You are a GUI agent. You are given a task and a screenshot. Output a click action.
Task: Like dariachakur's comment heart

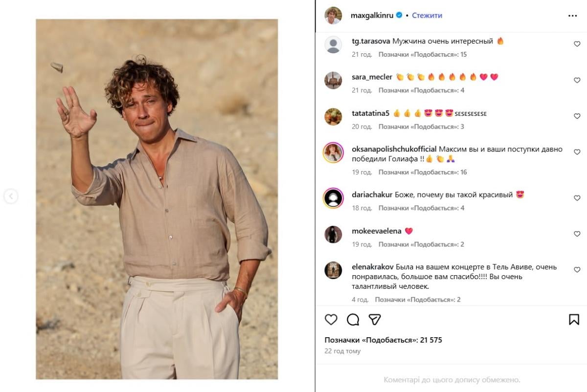click(x=577, y=198)
